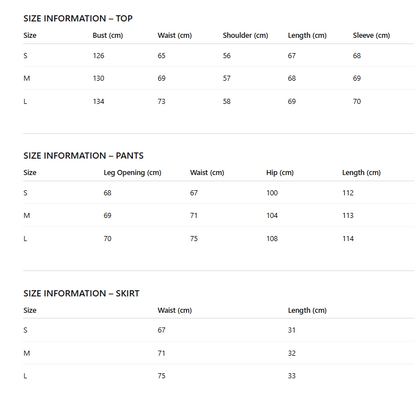The image size is (416, 402).
Task: Select skirt waist value 71
Action: (x=161, y=353)
